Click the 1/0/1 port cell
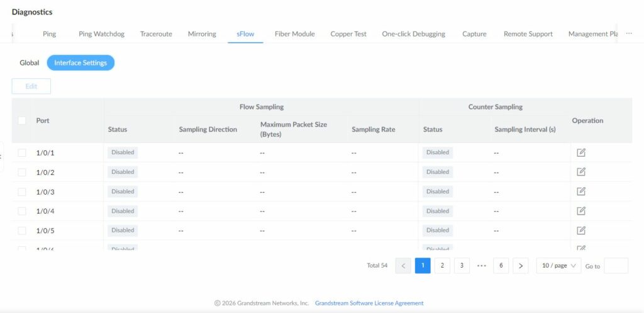Viewport: 644px width, 313px height. [x=45, y=153]
